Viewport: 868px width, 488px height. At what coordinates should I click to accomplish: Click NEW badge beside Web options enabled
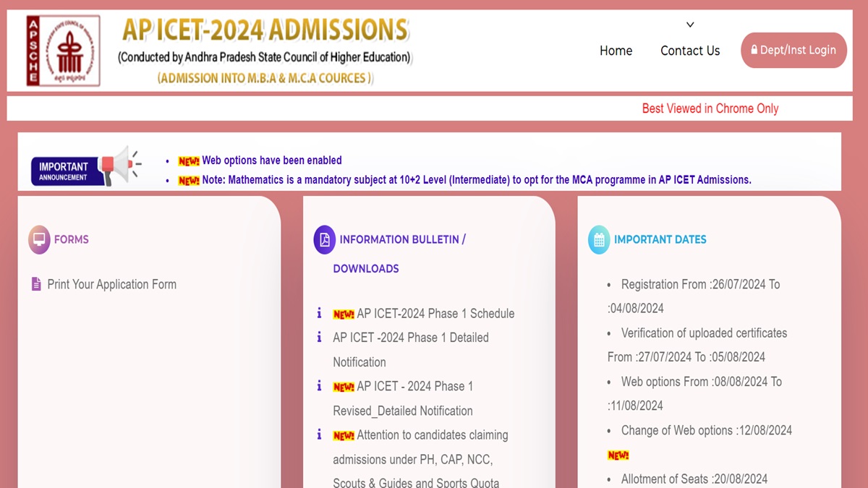(x=189, y=161)
